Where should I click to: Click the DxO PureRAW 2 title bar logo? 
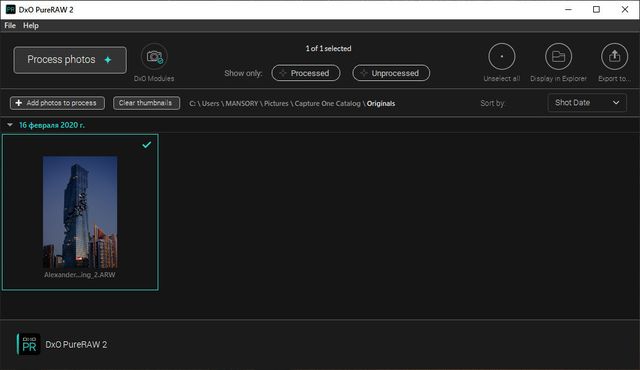(x=11, y=9)
